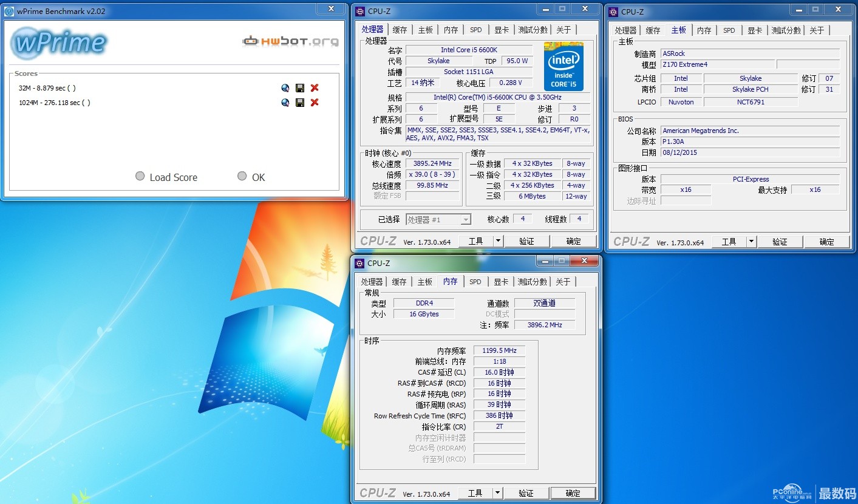
Task: Switch to 缓存 tab in processor window
Action: click(x=400, y=30)
